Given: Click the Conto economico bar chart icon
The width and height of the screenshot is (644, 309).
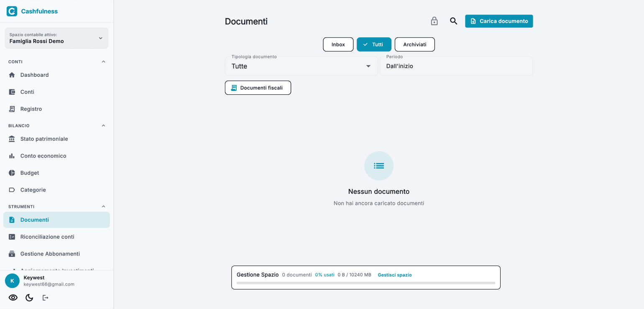Looking at the screenshot, I should pyautogui.click(x=12, y=156).
